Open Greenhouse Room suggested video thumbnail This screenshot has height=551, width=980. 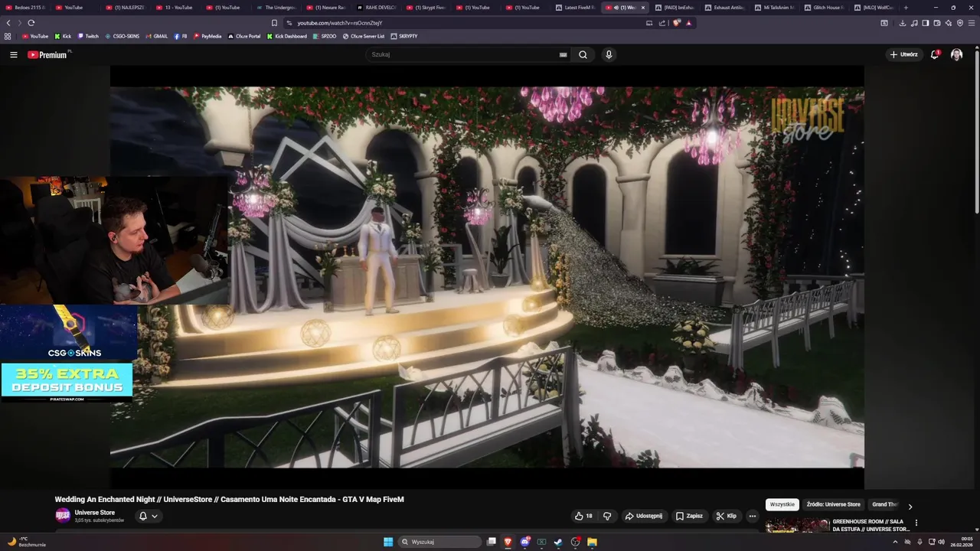pyautogui.click(x=797, y=525)
